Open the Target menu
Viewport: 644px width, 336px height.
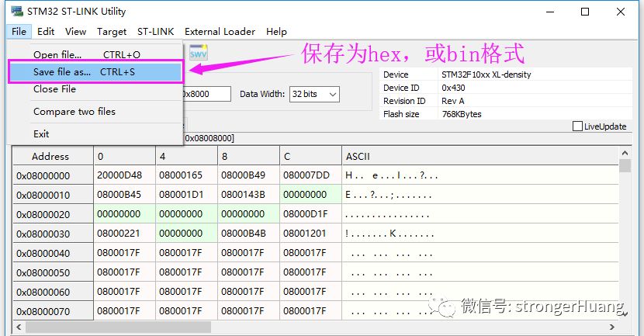(x=112, y=32)
